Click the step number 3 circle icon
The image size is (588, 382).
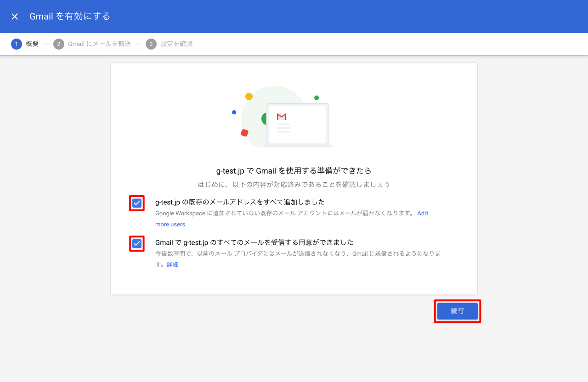pos(151,44)
